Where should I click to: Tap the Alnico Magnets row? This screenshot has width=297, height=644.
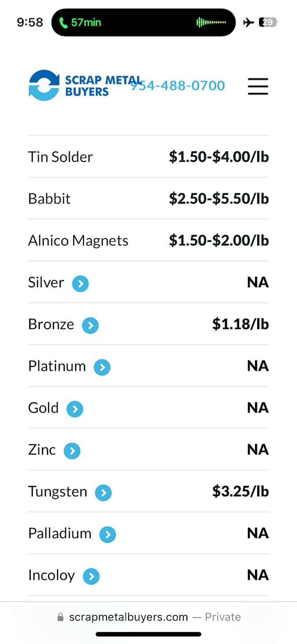(x=148, y=241)
